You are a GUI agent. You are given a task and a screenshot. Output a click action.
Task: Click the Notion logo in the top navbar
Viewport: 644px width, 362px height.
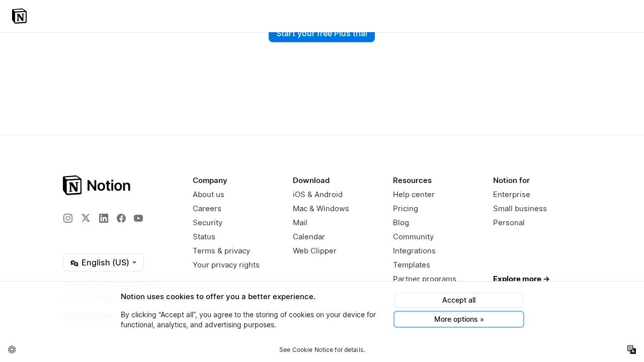(x=19, y=16)
